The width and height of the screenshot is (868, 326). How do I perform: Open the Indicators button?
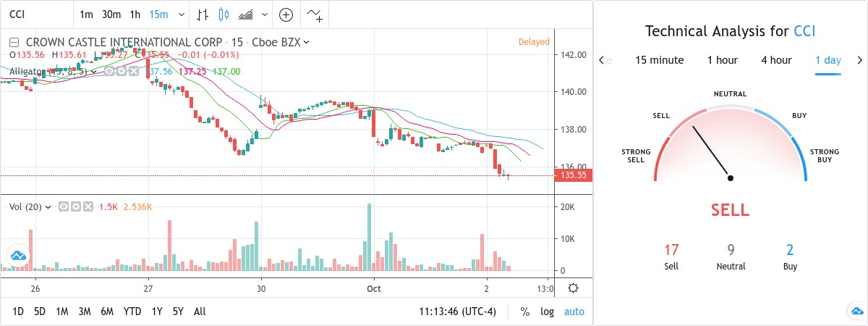[315, 14]
